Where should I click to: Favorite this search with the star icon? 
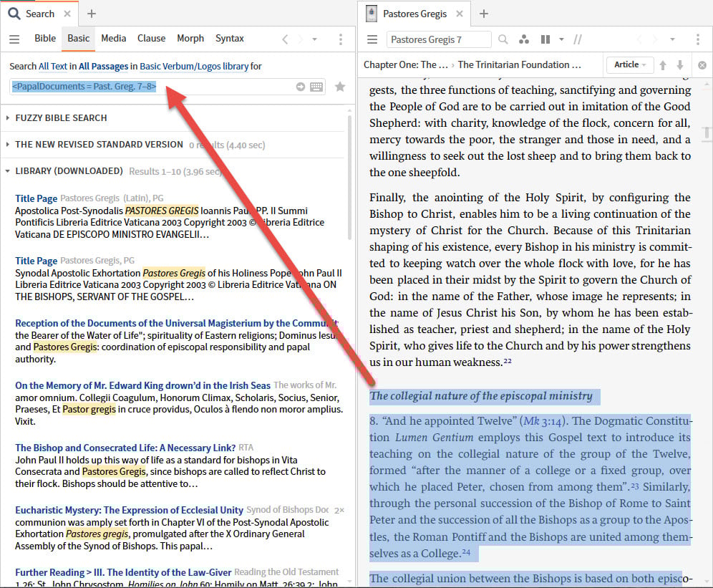(339, 87)
